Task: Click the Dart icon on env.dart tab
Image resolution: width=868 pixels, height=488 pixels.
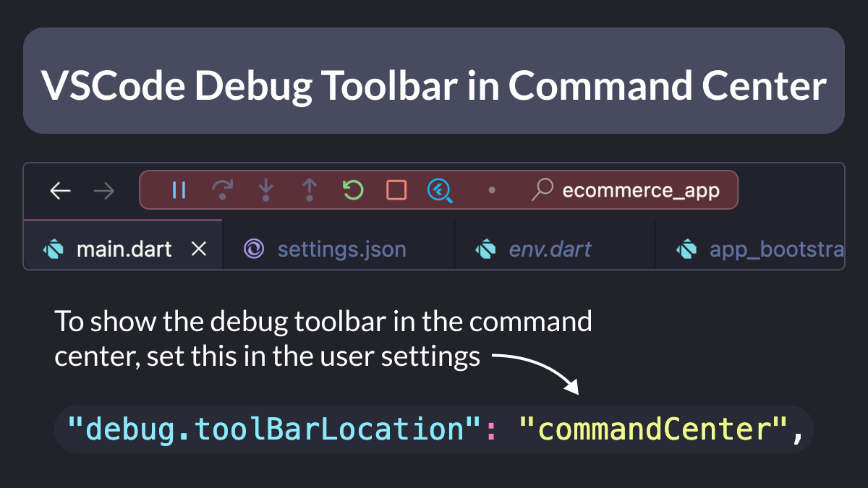Action: [x=485, y=249]
